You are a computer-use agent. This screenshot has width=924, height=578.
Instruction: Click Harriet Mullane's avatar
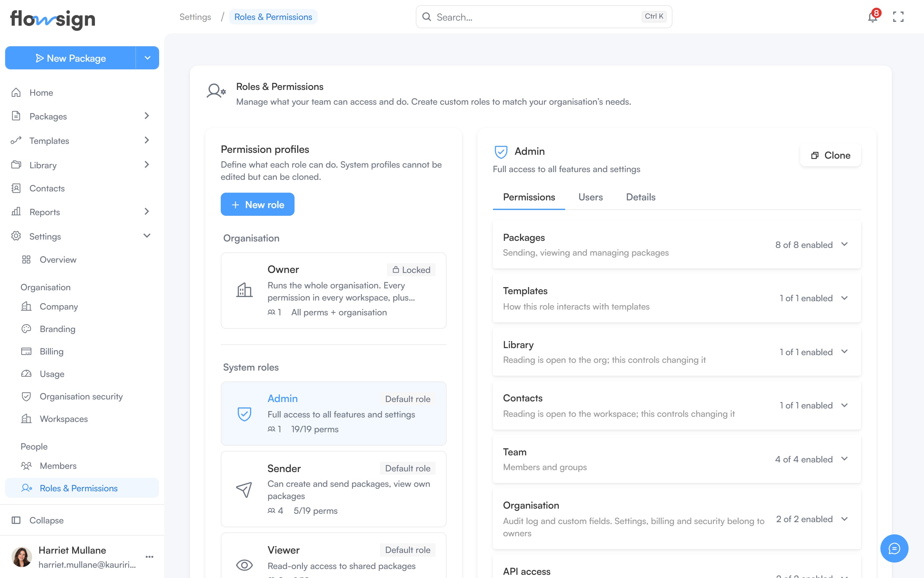point(22,556)
